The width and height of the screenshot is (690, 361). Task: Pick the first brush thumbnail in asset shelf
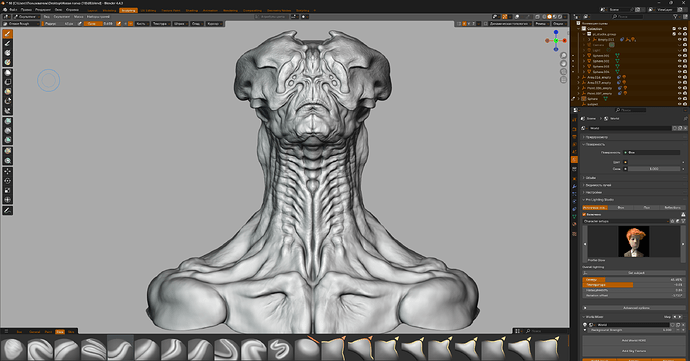(13, 350)
